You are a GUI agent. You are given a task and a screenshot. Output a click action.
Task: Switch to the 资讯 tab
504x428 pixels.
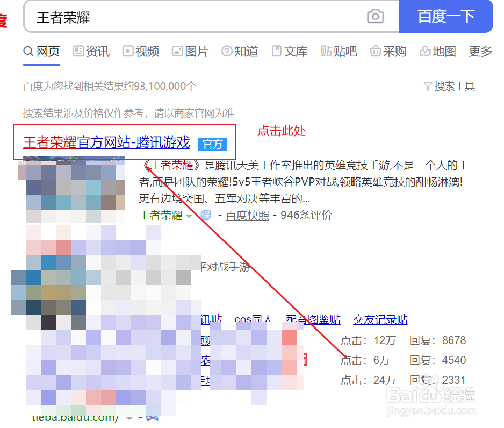click(91, 52)
